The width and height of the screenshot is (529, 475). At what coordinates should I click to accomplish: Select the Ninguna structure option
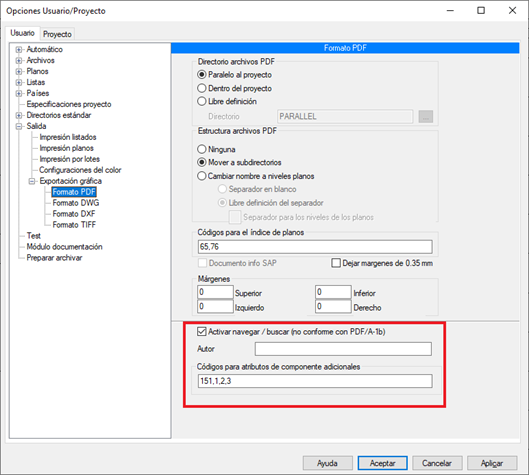click(202, 149)
